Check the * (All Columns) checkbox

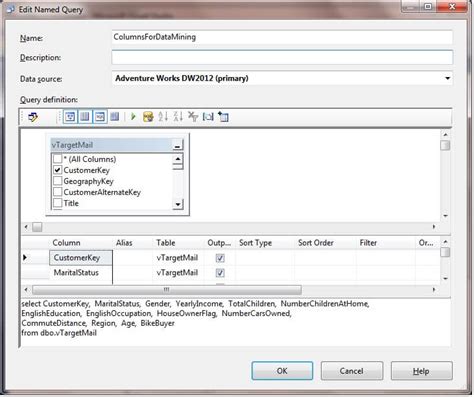[x=58, y=159]
